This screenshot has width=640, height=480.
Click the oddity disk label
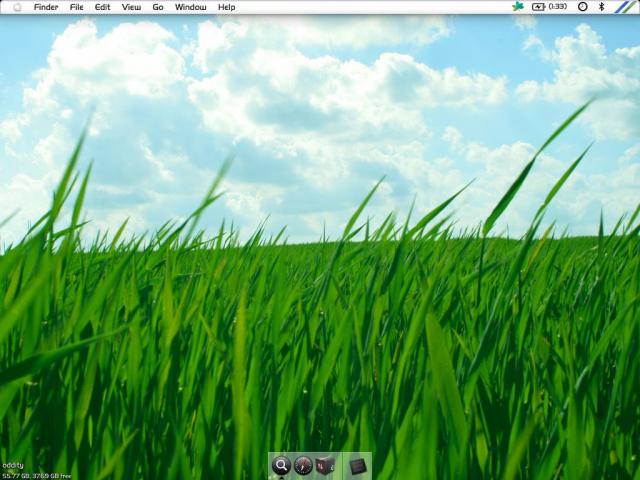(x=13, y=466)
